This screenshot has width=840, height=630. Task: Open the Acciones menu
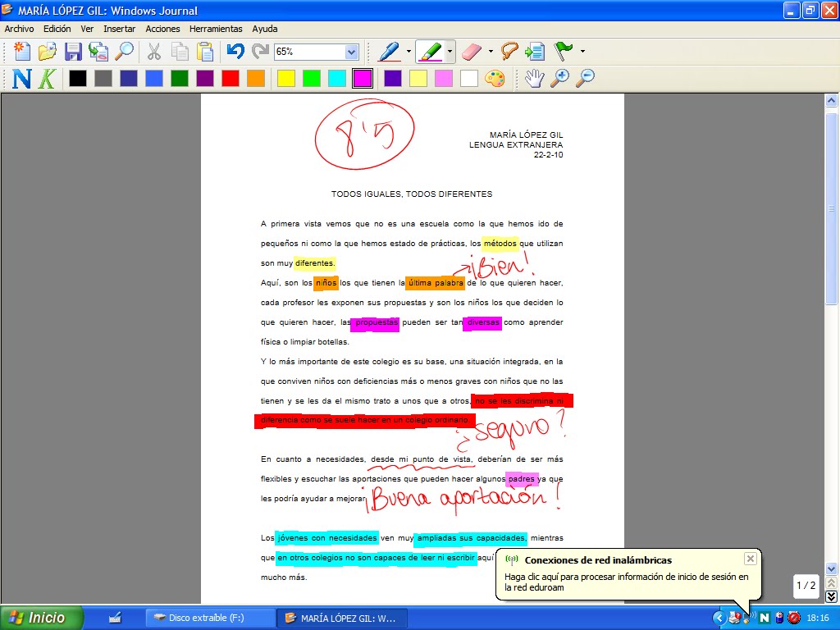(163, 29)
